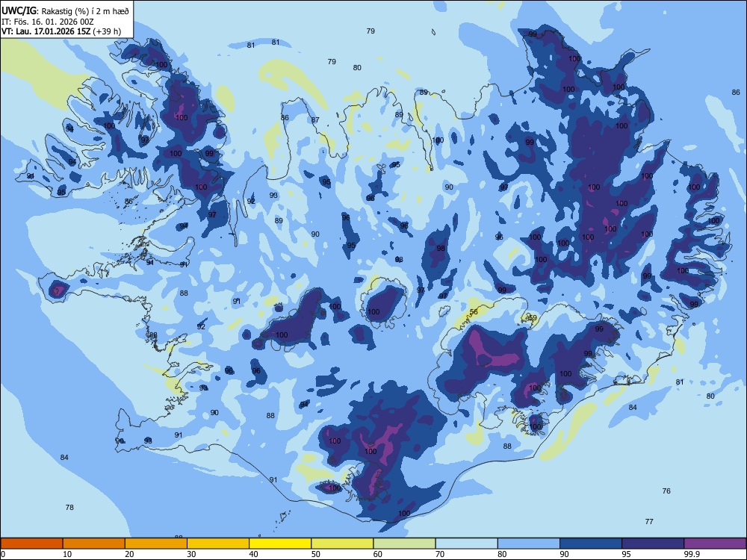Click the purple above-99.9 legend swatch
The width and height of the screenshot is (747, 560).
(x=715, y=544)
